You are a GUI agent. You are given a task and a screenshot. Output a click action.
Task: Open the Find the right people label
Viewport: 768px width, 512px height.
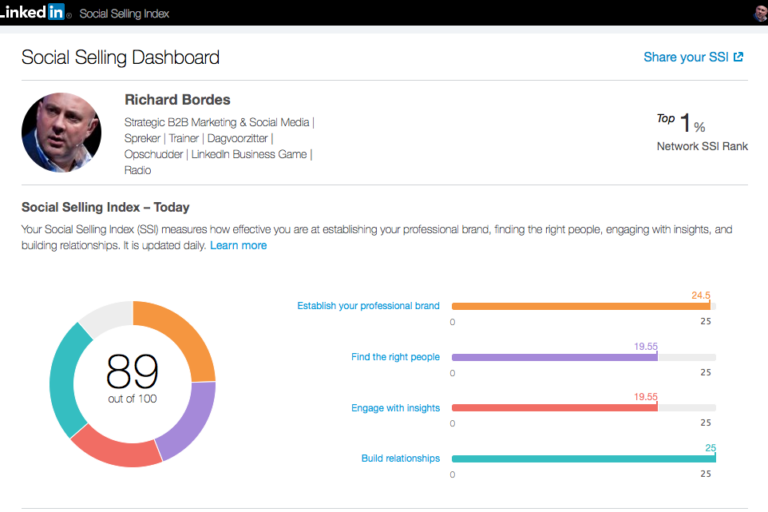tap(395, 357)
